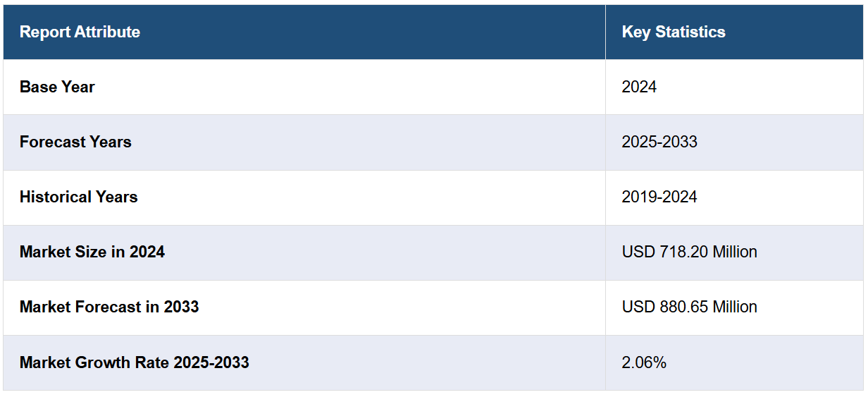The height and width of the screenshot is (397, 868).
Task: Click the word Forecast in Forecast Years
Action: (51, 142)
